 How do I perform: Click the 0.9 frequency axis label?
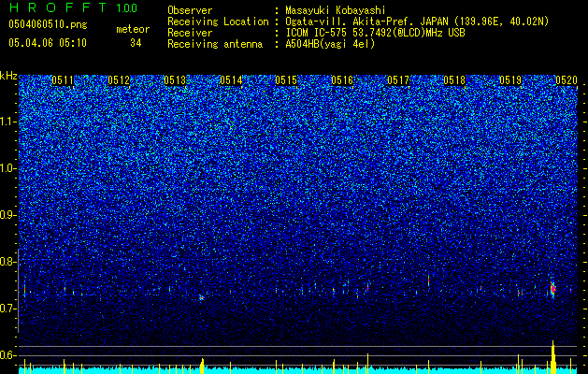click(x=8, y=215)
